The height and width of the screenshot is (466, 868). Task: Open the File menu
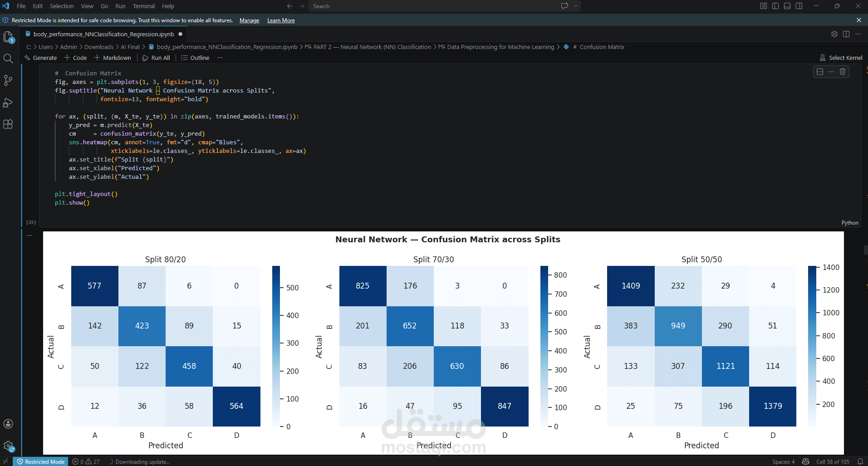(x=21, y=6)
